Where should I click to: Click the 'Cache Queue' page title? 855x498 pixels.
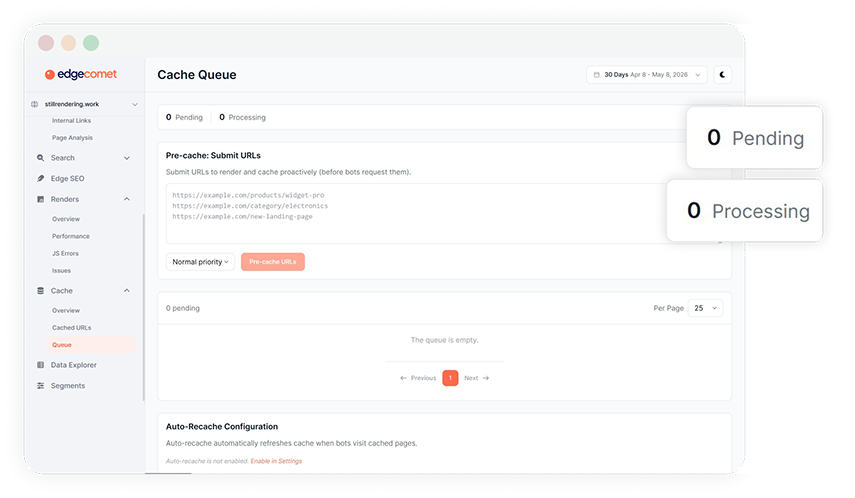point(197,75)
